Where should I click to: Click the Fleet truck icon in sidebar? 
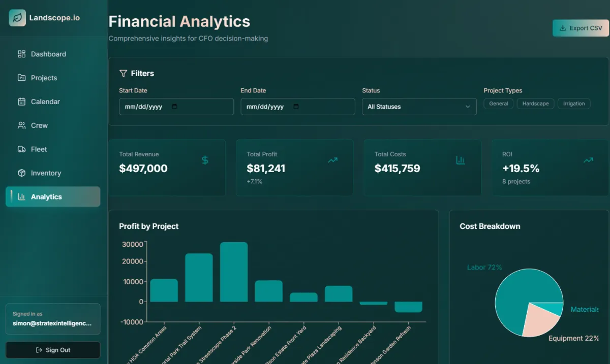point(21,149)
